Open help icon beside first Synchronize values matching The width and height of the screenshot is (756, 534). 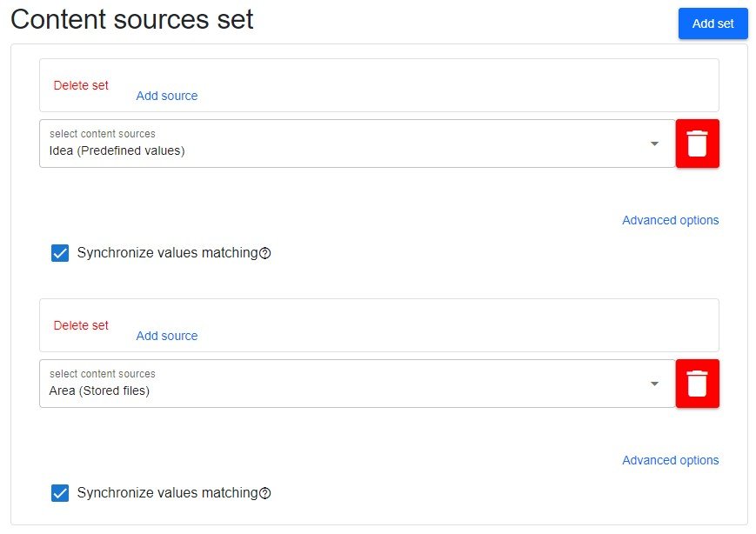(x=265, y=253)
